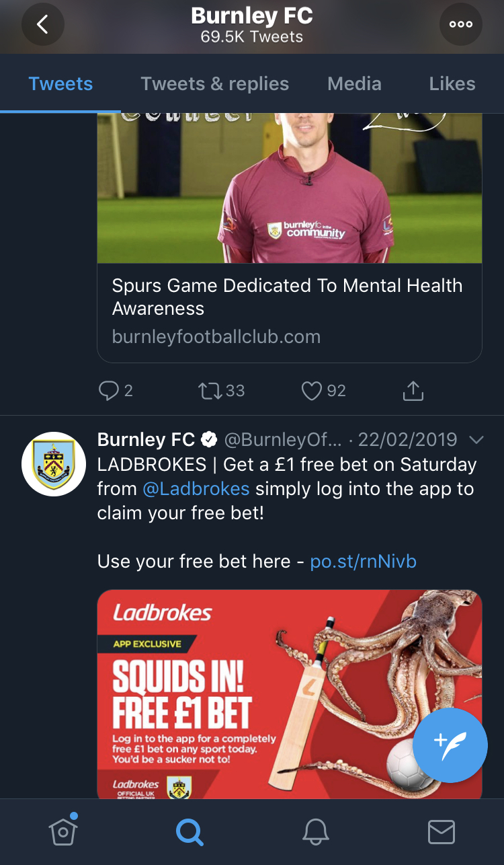The image size is (504, 865).
Task: Open the Notifications bell
Action: click(315, 832)
